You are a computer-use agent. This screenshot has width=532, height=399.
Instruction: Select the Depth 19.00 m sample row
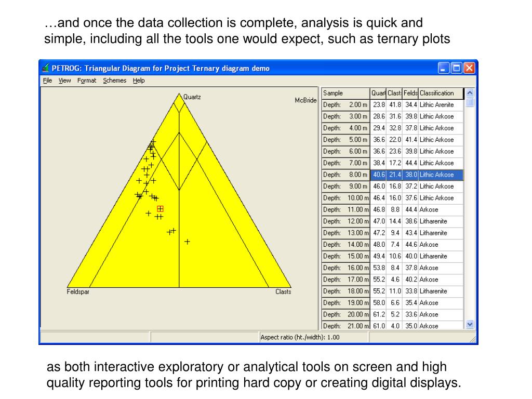[x=392, y=303]
